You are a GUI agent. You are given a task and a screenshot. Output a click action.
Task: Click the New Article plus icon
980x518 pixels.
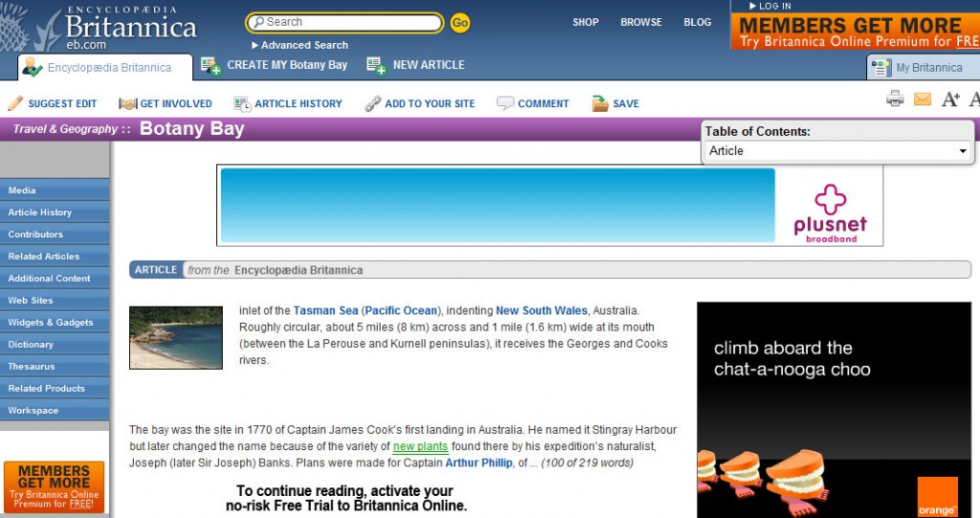point(376,65)
